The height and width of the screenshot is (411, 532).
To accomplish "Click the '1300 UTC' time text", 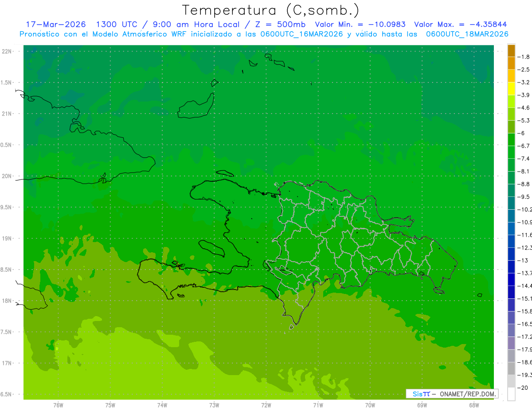I will click(117, 24).
